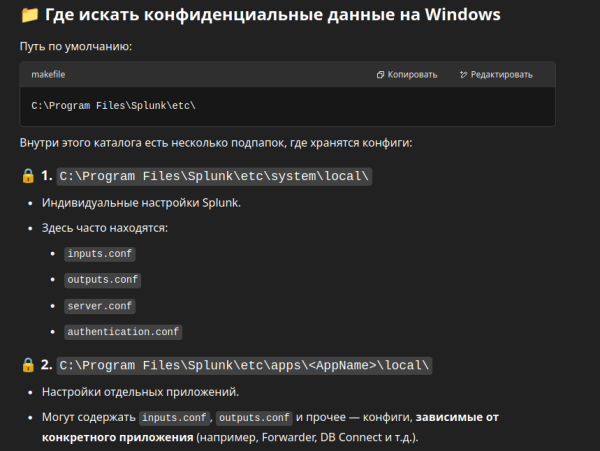The image size is (600, 451).
Task: Click the heading 'Где искать конфиденциальные данные на Windows'
Action: [272, 15]
